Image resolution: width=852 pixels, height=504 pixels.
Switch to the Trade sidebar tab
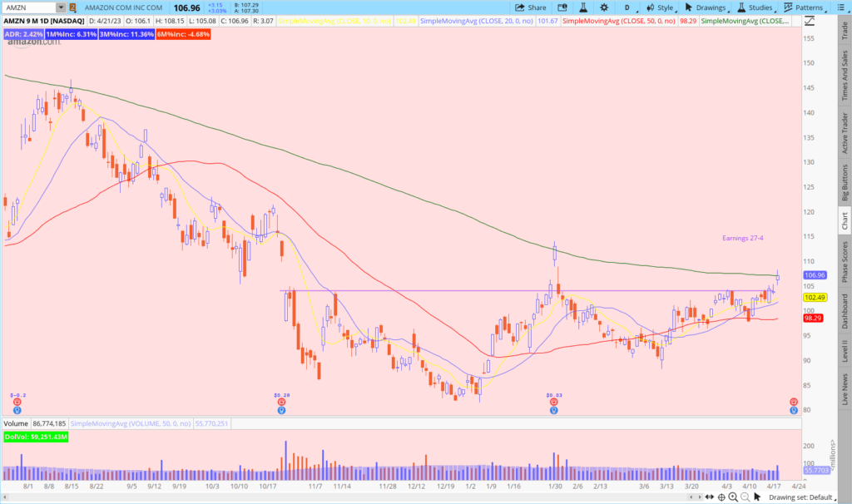[x=845, y=31]
